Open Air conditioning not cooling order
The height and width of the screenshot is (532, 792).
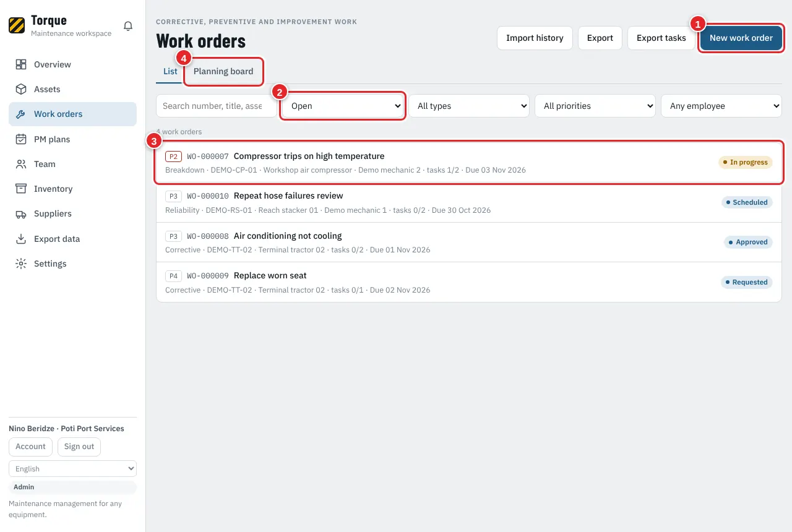click(x=469, y=242)
